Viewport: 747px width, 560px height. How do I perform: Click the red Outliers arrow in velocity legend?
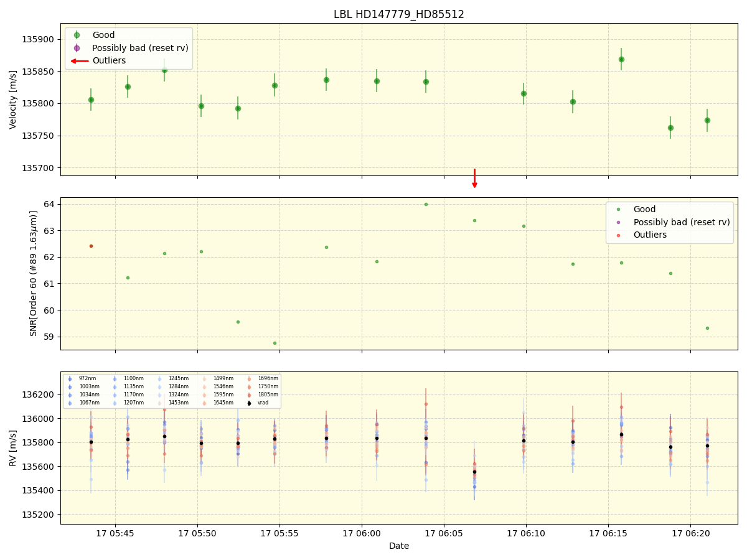pos(78,61)
